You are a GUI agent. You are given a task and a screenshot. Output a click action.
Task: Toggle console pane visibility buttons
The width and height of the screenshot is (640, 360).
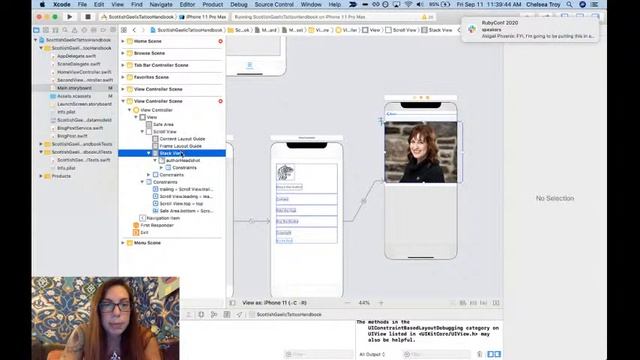tap(494, 354)
